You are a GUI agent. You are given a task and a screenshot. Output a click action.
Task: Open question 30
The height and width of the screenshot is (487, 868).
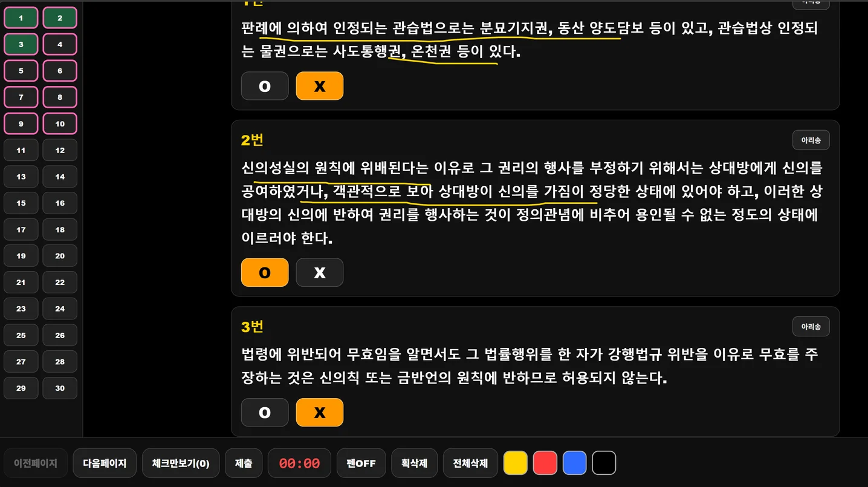click(x=60, y=388)
